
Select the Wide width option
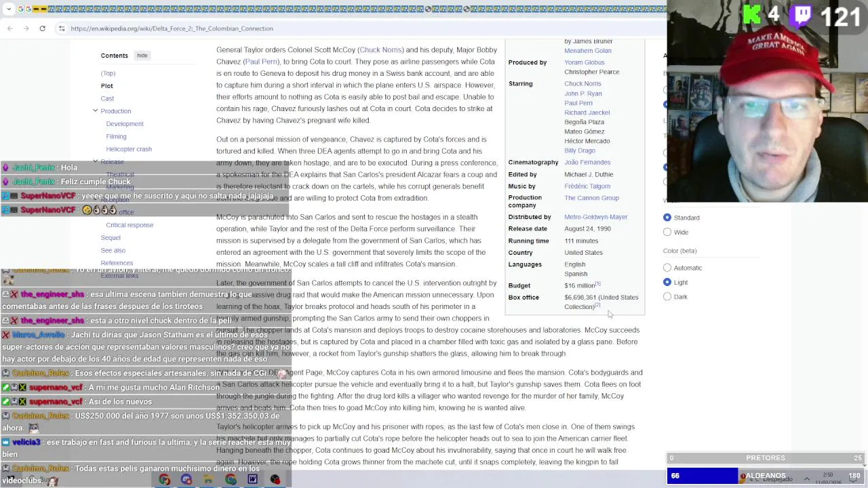[667, 232]
